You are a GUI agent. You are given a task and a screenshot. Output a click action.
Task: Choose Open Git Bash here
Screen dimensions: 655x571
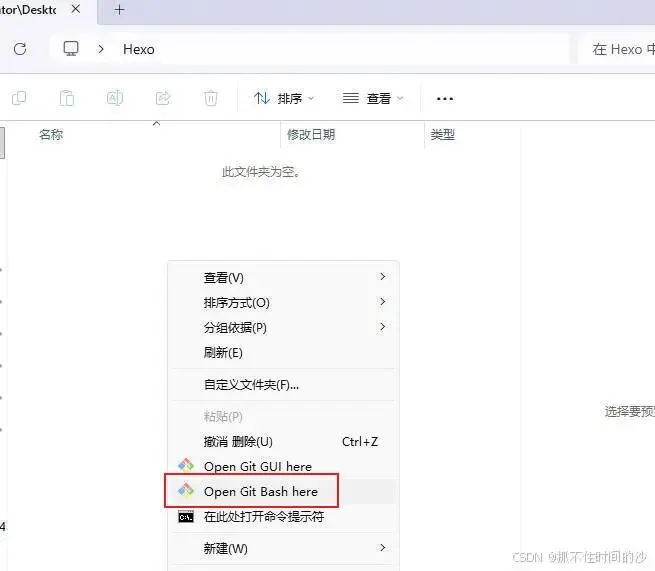click(283, 491)
